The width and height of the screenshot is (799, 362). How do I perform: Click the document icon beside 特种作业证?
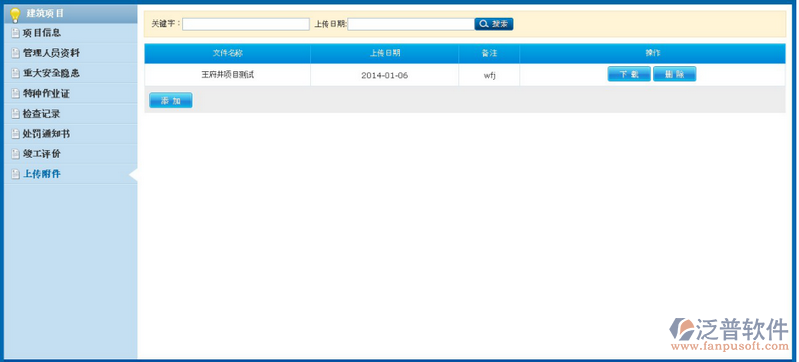[x=16, y=94]
